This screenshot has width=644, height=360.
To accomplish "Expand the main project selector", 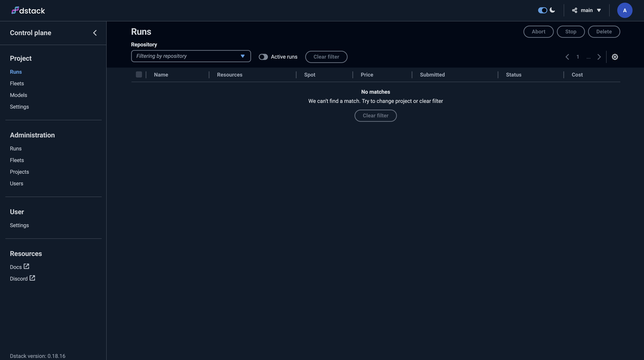I will (x=586, y=10).
